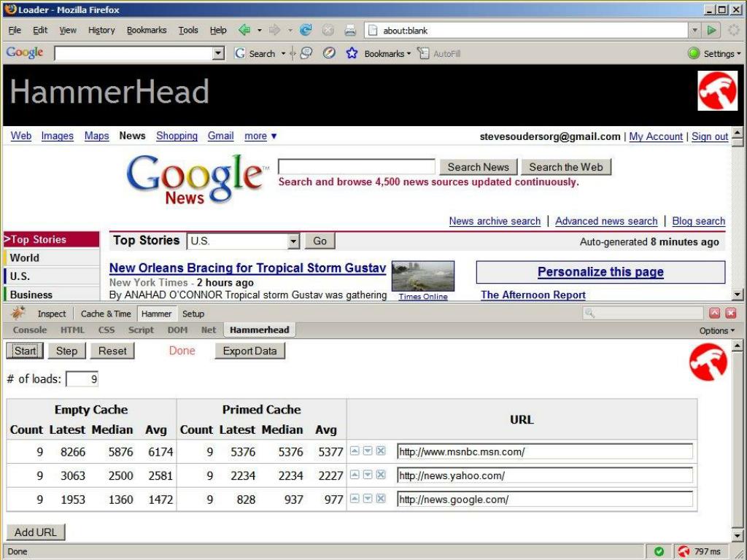Open the Google toolbar Bookmarks dropdown
Image resolution: width=747 pixels, height=560 pixels.
[387, 54]
